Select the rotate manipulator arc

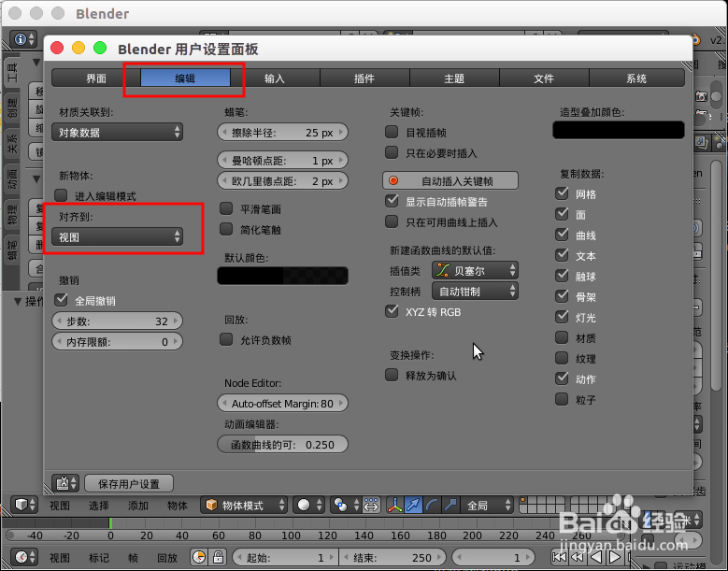coord(432,505)
